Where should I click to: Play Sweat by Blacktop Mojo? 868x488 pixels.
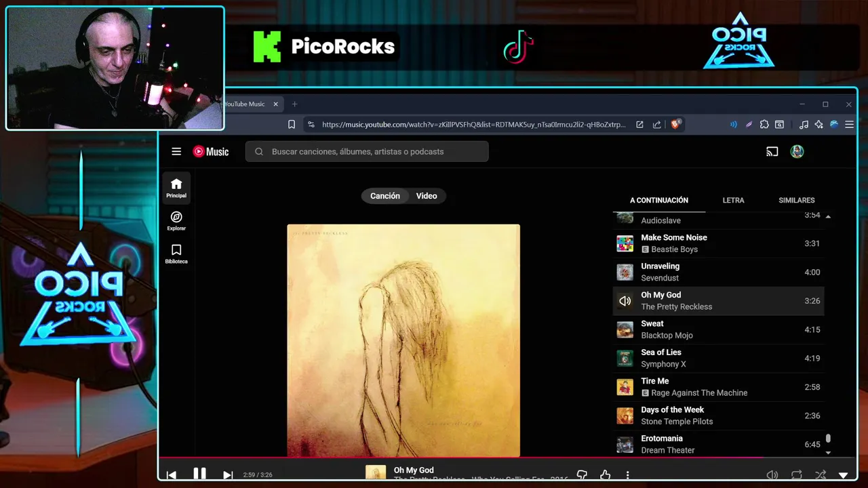719,329
